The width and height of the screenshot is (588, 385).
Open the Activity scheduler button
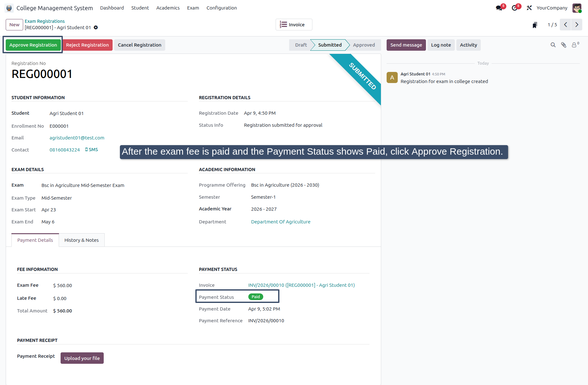(x=468, y=45)
